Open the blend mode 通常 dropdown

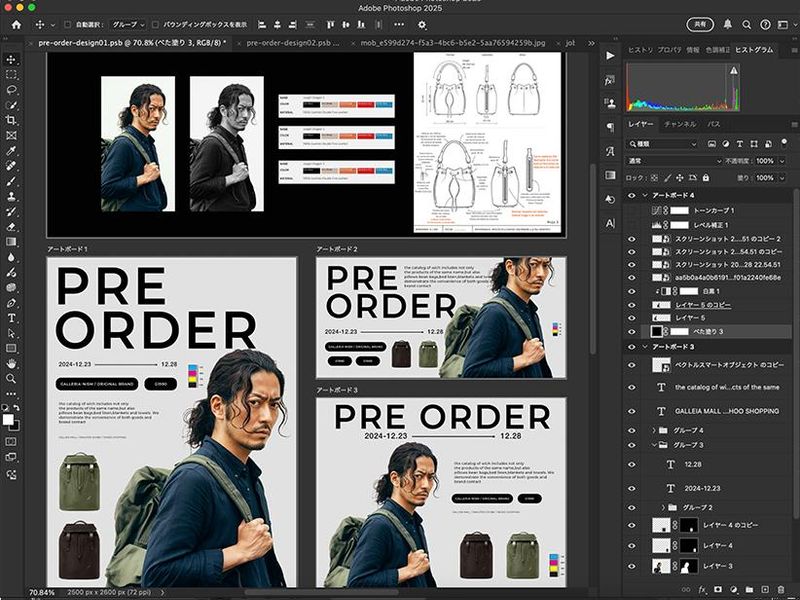[x=672, y=161]
